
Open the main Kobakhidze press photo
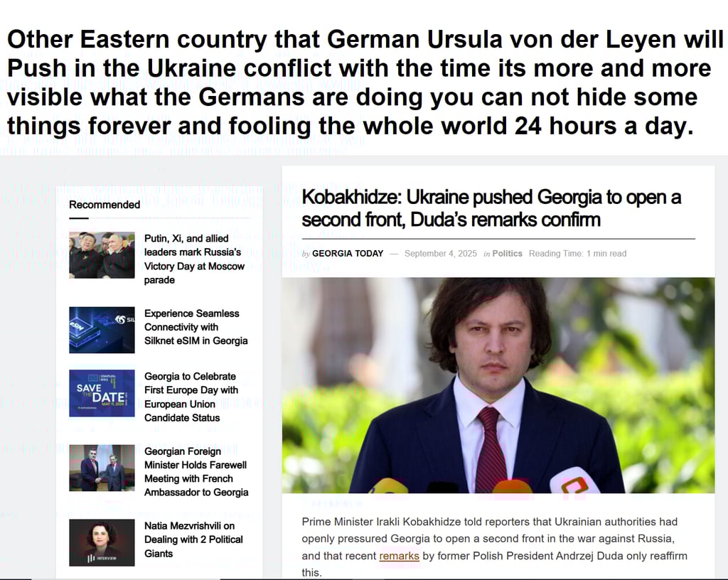pyautogui.click(x=498, y=385)
